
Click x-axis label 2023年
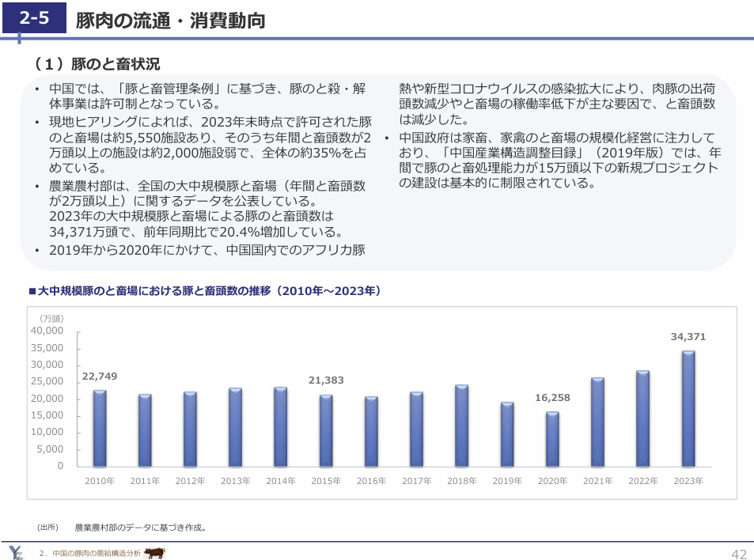688,481
